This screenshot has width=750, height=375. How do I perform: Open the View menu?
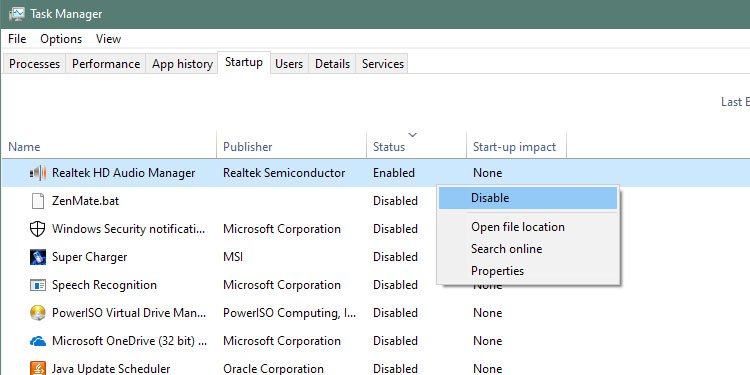[x=109, y=39]
